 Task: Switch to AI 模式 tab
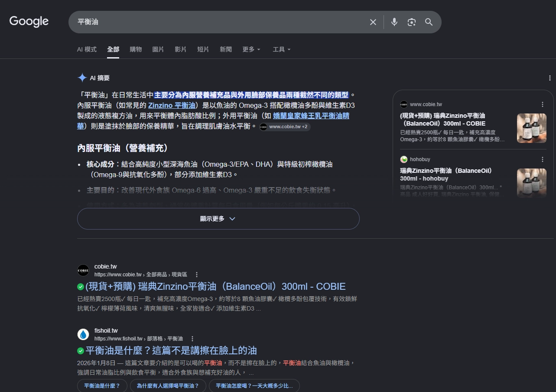87,49
